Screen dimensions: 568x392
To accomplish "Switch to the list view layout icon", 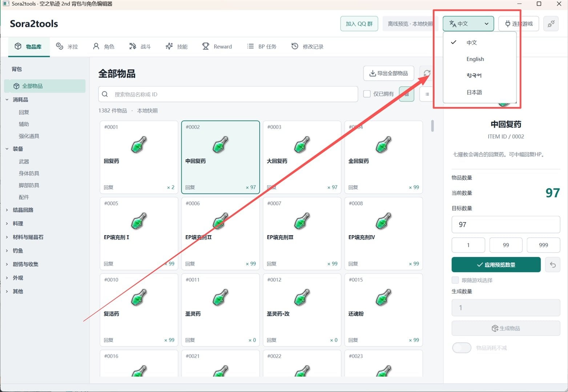I will click(x=427, y=94).
